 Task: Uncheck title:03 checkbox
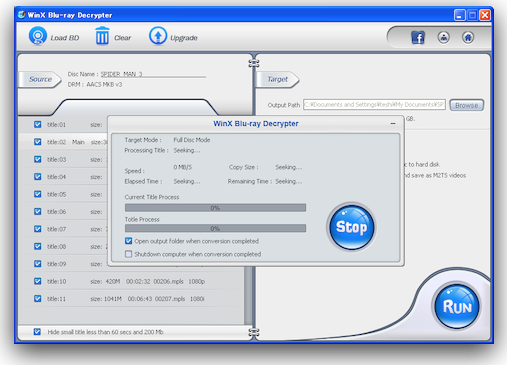click(x=38, y=159)
